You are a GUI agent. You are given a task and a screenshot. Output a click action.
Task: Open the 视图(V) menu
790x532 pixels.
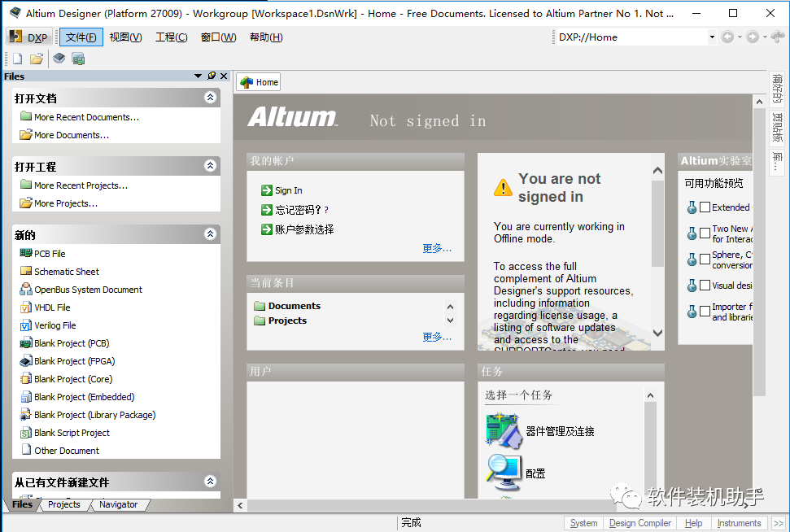126,37
